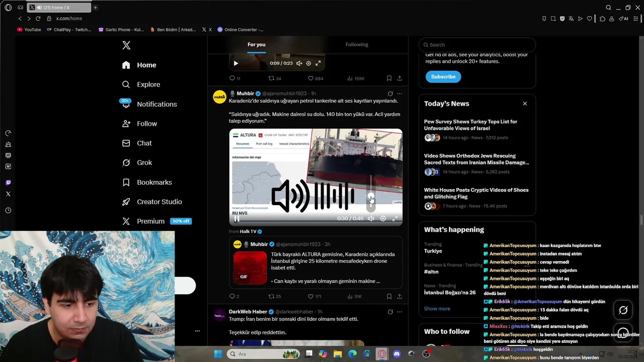Open the quoted Muhbir GIF thumbnail

(250, 268)
